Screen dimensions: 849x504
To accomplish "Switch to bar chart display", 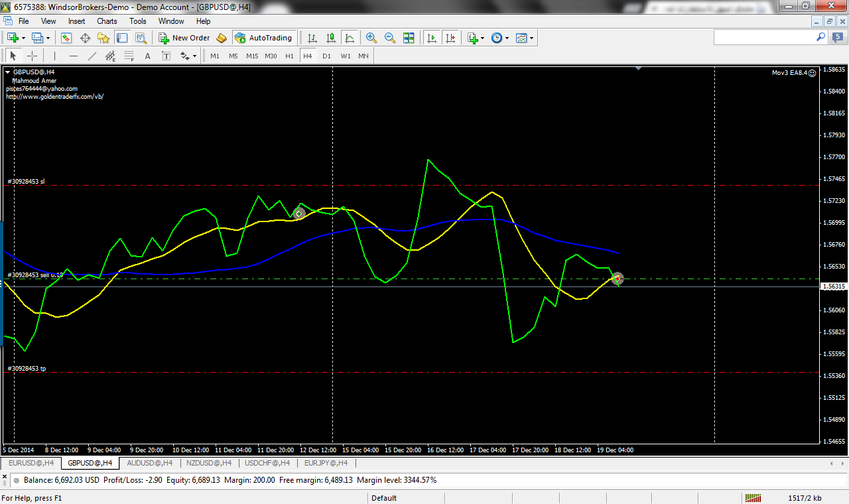I will click(312, 38).
